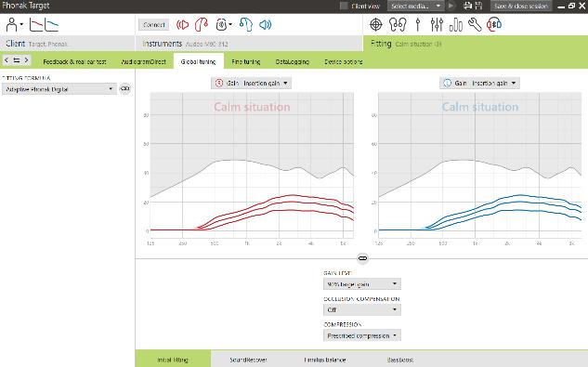Screen dimensions: 588x367
Task: Click the Connect button
Action: point(154,25)
